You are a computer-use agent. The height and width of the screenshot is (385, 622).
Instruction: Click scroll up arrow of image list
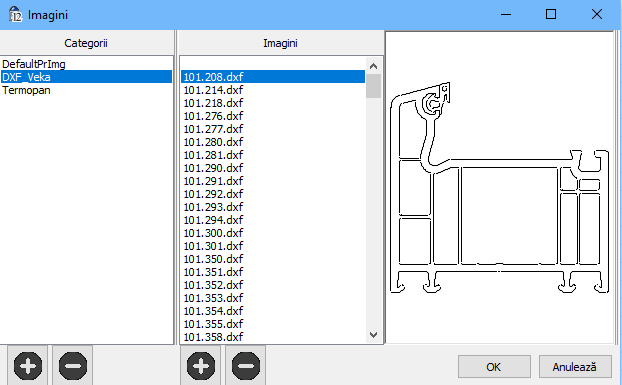click(x=373, y=66)
